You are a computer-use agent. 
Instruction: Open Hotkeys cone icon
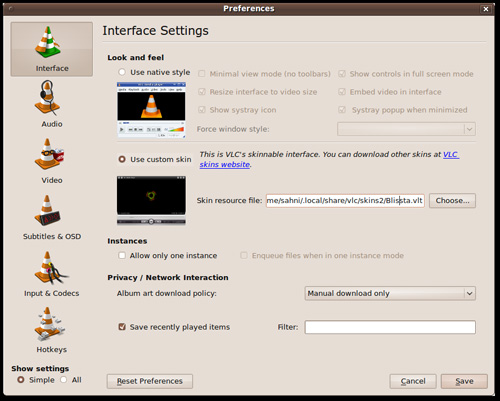click(x=49, y=324)
